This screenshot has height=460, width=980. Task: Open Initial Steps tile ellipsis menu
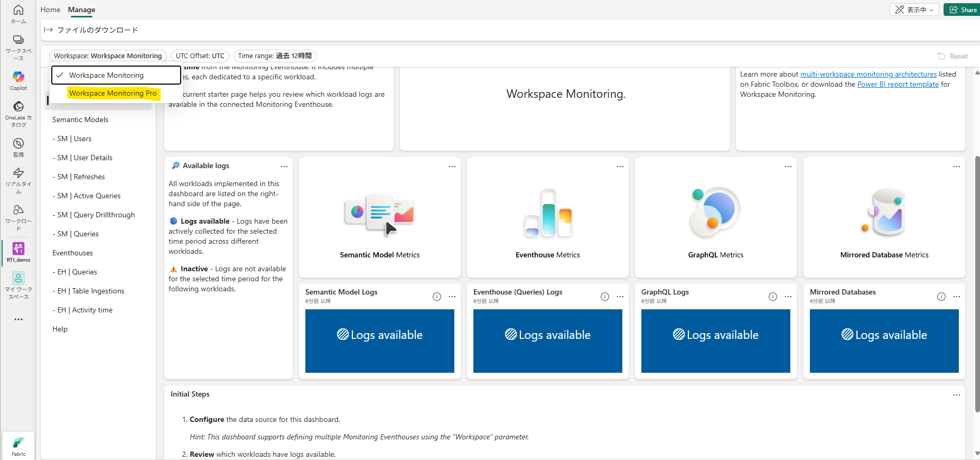tap(957, 395)
